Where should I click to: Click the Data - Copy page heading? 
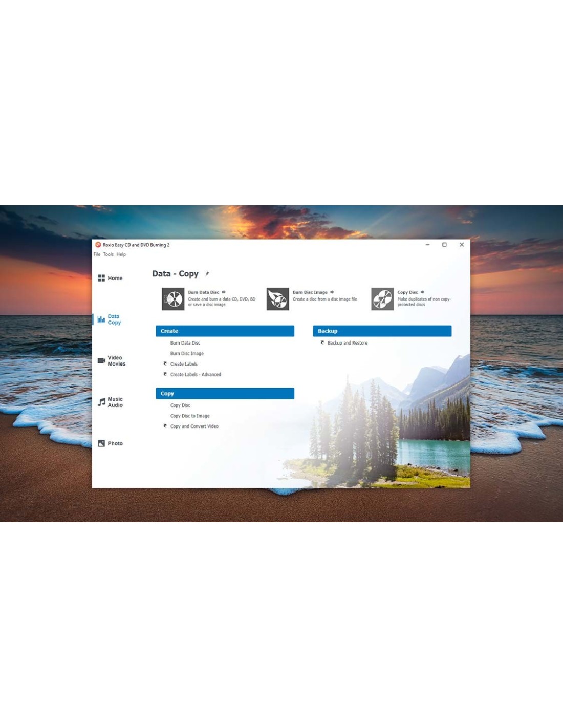tap(175, 274)
